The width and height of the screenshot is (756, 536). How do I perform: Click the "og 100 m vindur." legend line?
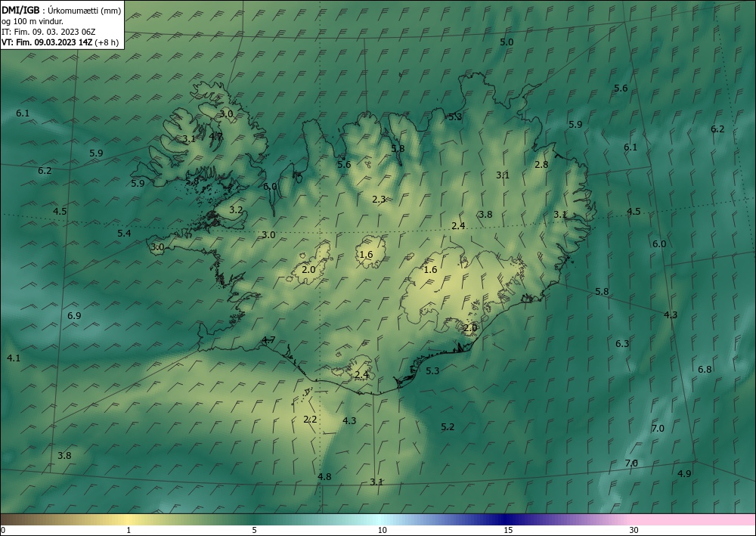pyautogui.click(x=33, y=21)
